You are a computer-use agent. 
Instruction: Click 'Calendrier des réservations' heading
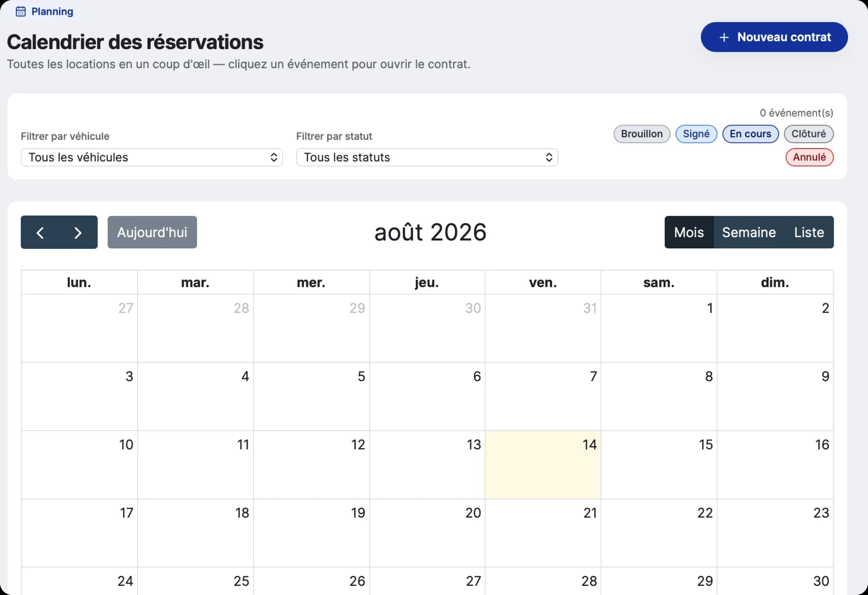[x=135, y=42]
